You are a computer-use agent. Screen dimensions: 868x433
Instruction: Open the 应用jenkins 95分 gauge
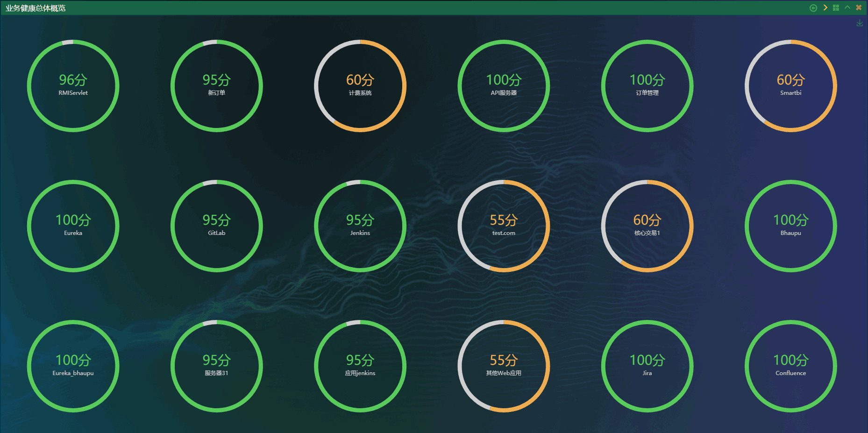360,366
